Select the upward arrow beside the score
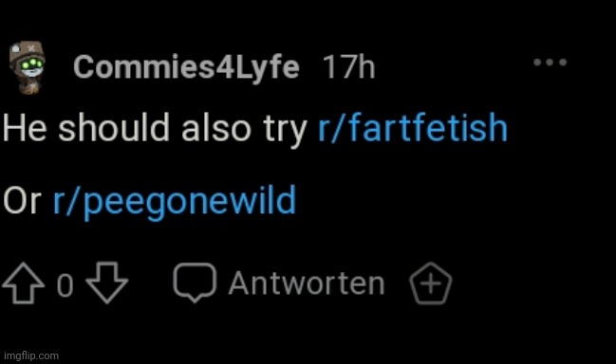This screenshot has height=364, width=616. [x=23, y=282]
